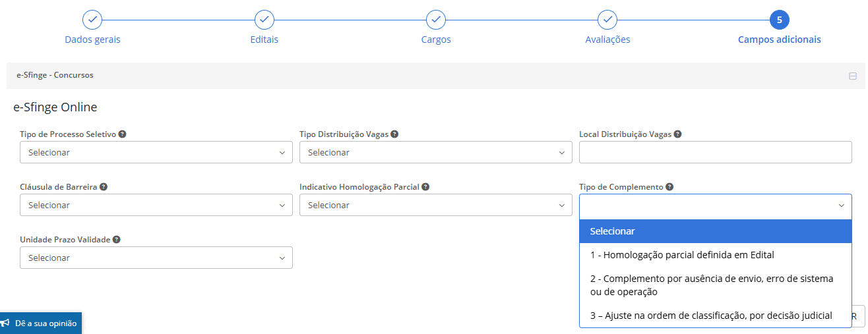Expand the Cláusula de Barreira dropdown
868x334 pixels.
[x=156, y=206]
